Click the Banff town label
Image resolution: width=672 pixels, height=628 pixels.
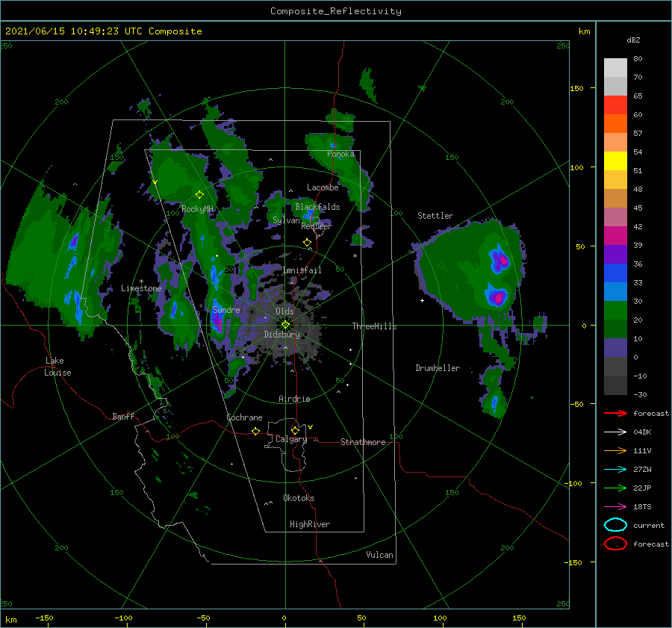click(x=123, y=416)
